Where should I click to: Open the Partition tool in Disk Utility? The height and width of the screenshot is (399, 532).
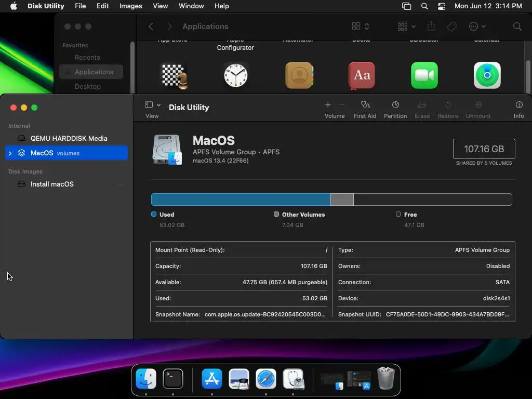point(395,110)
